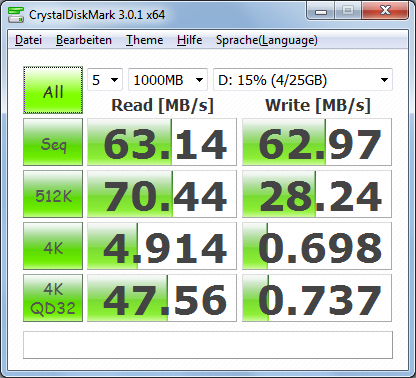Expand the test size dropdown showing 1000MB
416x378 pixels.
168,80
